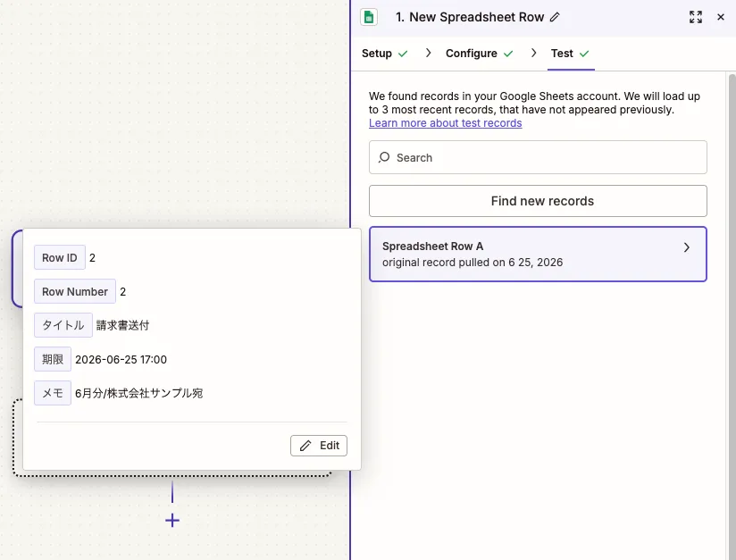The width and height of the screenshot is (736, 560).
Task: Focus the Search records field
Action: [x=538, y=157]
